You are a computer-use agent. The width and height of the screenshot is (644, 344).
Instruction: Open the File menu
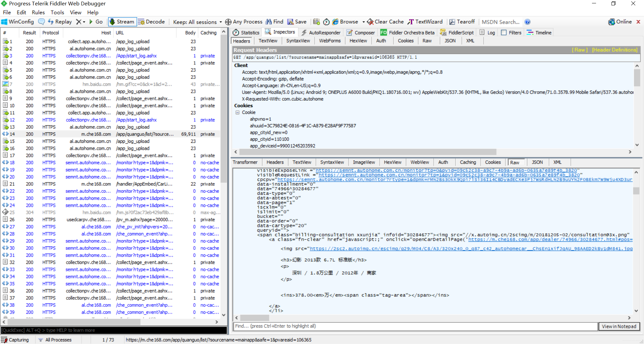coord(7,12)
